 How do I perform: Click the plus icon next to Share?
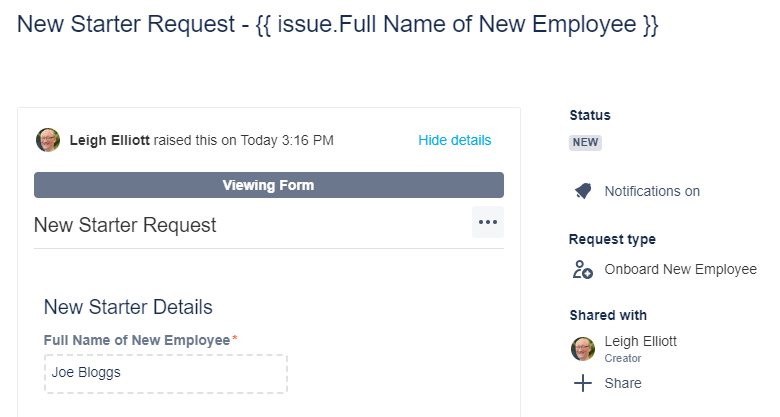pyautogui.click(x=583, y=383)
